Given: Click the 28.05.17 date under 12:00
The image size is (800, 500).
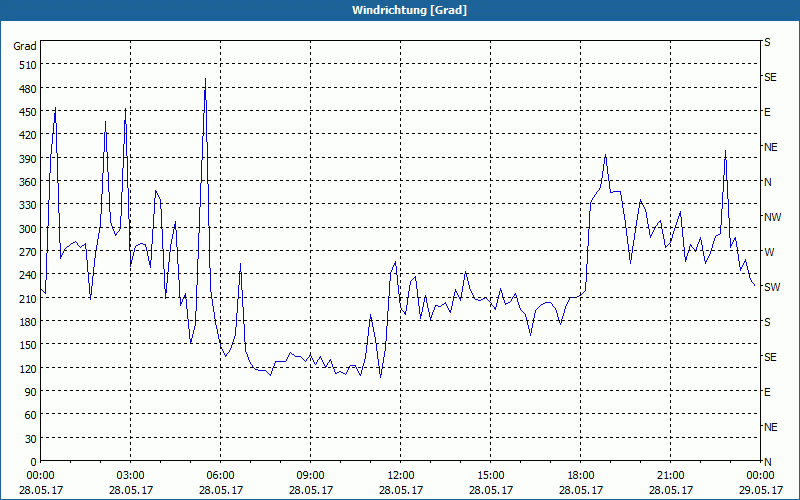Looking at the screenshot, I should pos(401,490).
